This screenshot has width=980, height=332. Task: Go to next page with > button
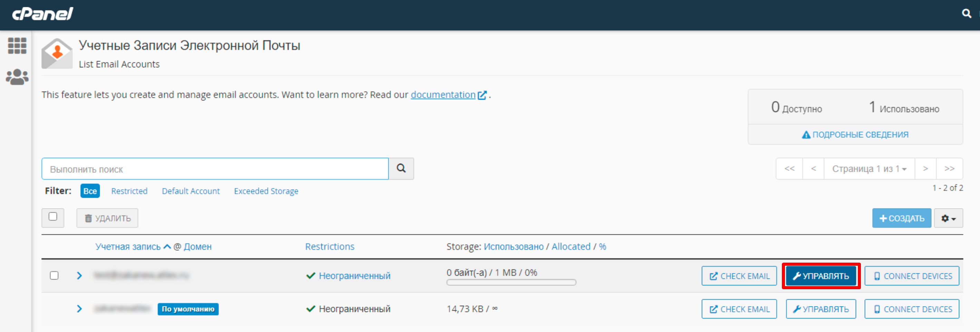click(x=925, y=168)
